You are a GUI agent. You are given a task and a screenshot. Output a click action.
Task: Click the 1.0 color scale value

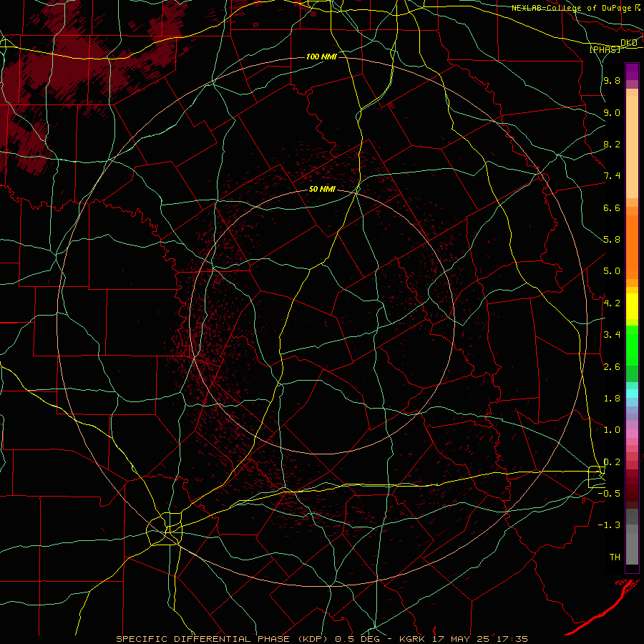pos(612,430)
